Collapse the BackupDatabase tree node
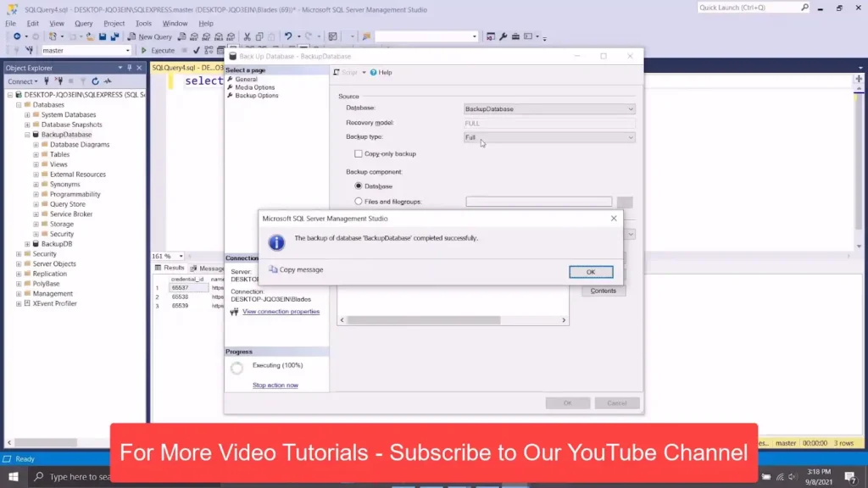The image size is (868, 488). (x=27, y=135)
